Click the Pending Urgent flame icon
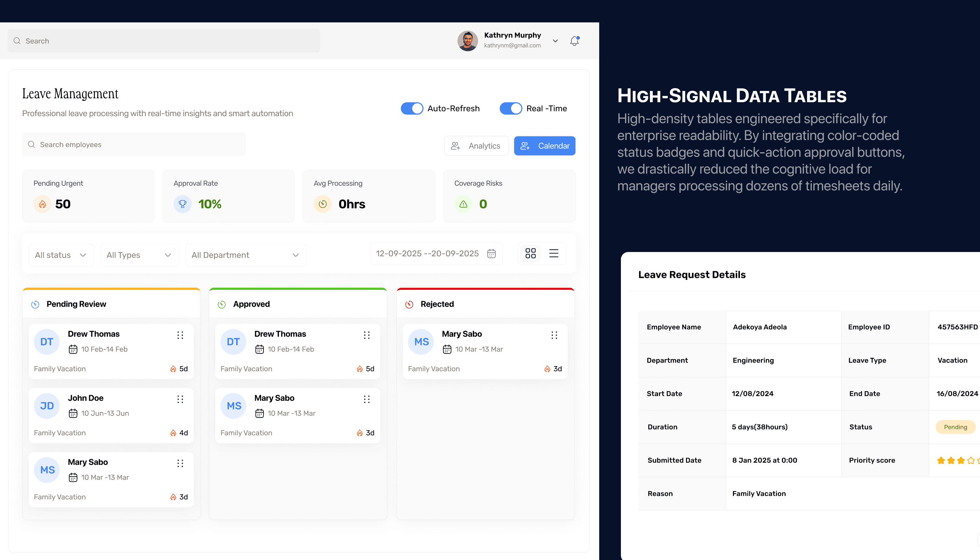Screen dimensions: 980x560 [x=42, y=204]
